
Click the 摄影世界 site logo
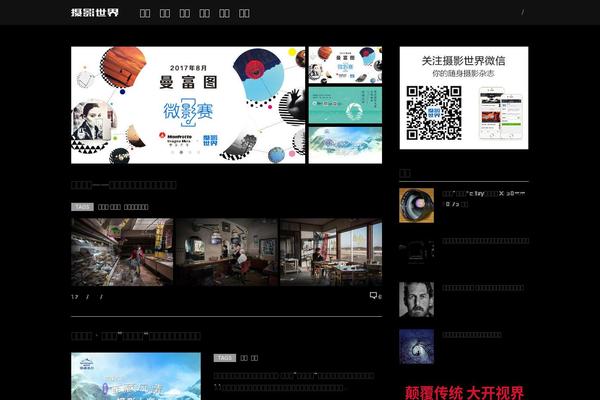[x=95, y=13]
